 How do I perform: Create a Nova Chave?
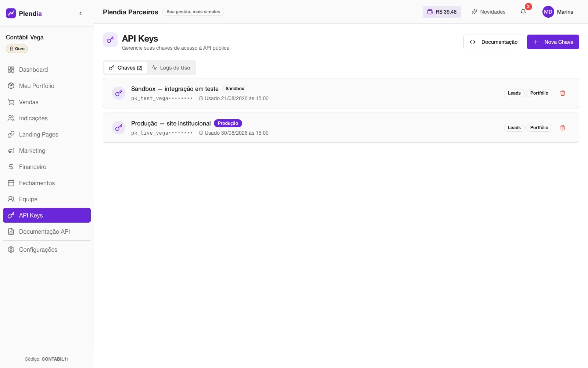tap(553, 42)
